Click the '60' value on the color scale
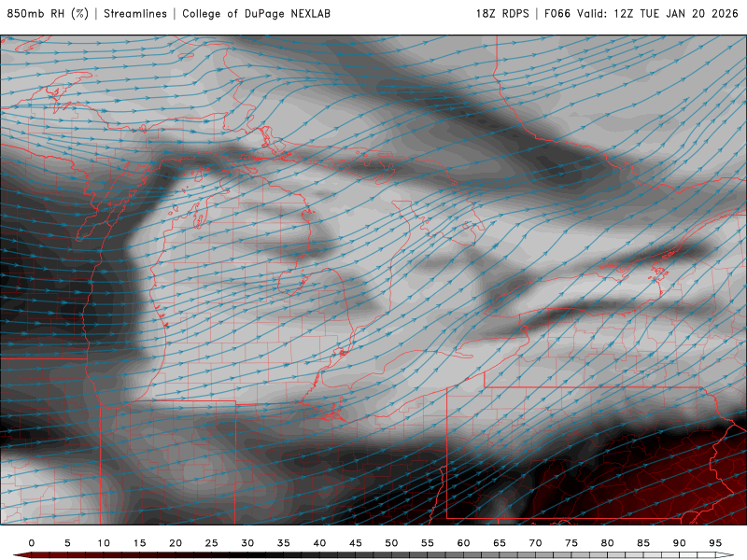 (463, 543)
